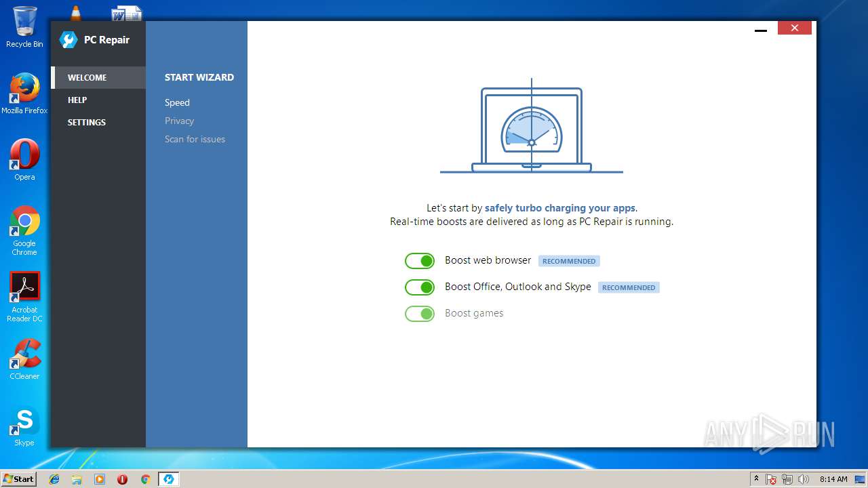Show hidden tray icons arrow
The width and height of the screenshot is (868, 488).
[x=756, y=479]
